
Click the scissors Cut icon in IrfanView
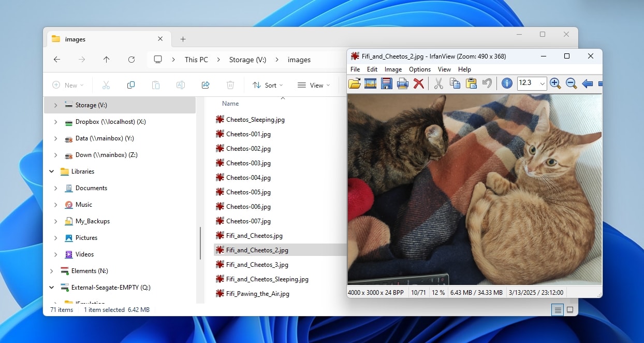(x=438, y=83)
